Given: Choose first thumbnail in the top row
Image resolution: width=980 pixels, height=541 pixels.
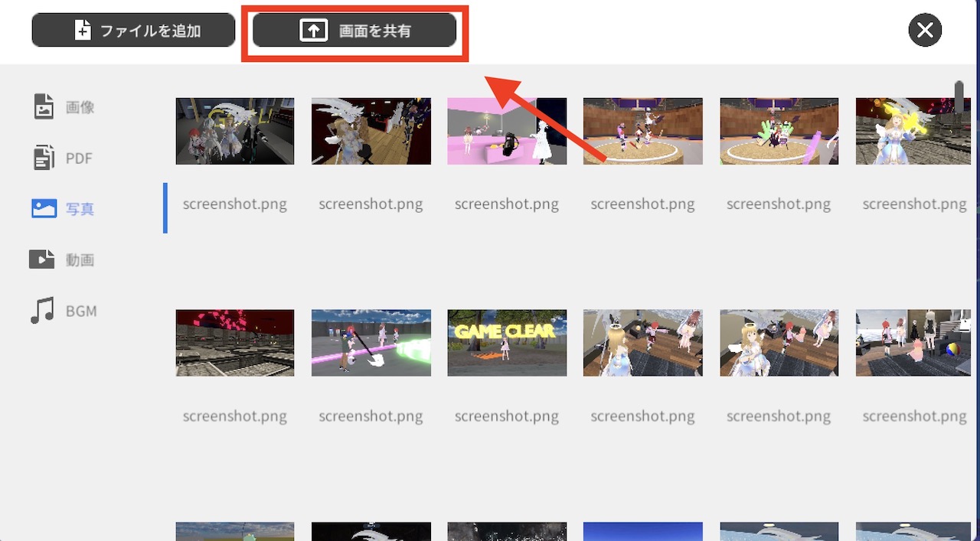Looking at the screenshot, I should (x=235, y=131).
